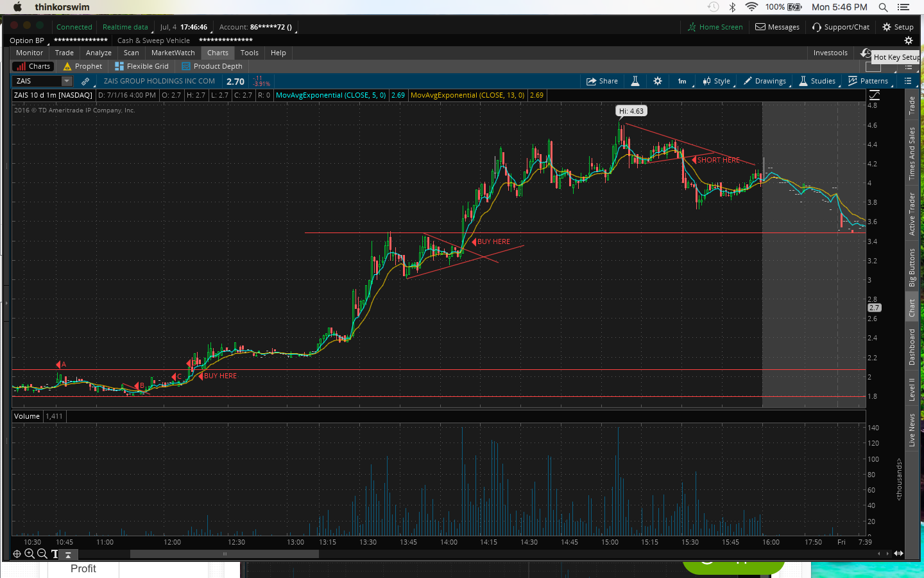Screen dimensions: 924x578
Task: Switch to the Flexible Grid view
Action: (142, 66)
